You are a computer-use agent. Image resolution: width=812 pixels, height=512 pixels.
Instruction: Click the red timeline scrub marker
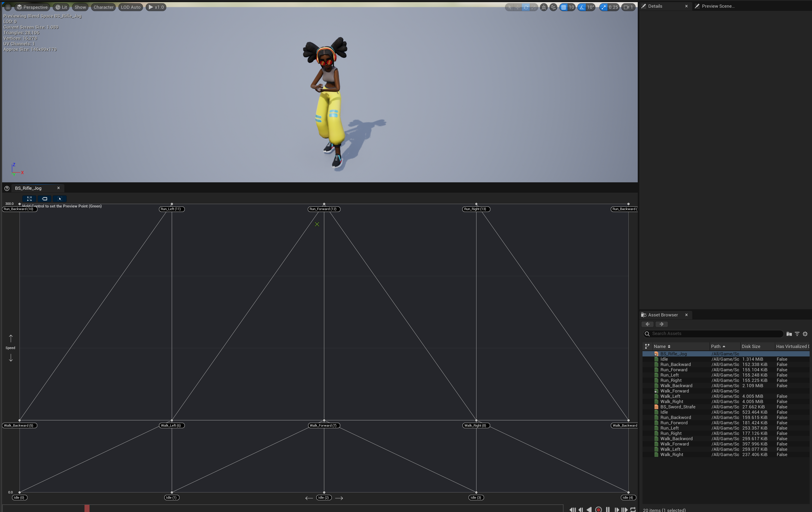(87, 508)
